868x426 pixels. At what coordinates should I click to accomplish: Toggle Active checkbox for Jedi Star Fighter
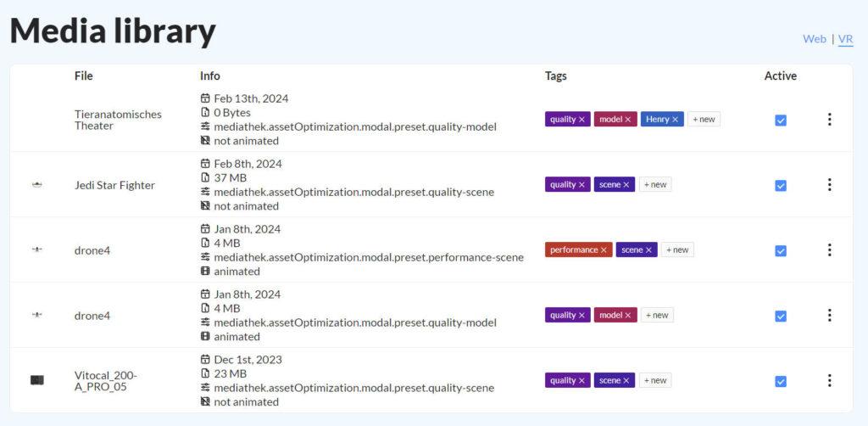point(781,186)
